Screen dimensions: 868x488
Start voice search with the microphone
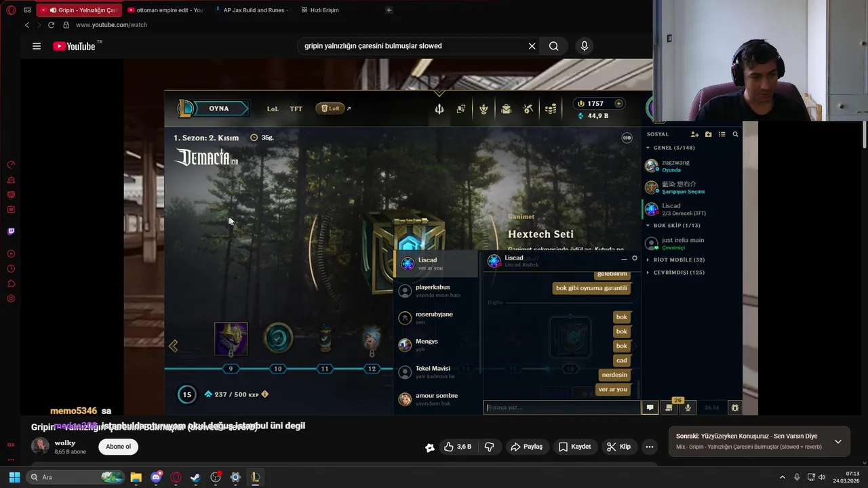[x=585, y=46]
